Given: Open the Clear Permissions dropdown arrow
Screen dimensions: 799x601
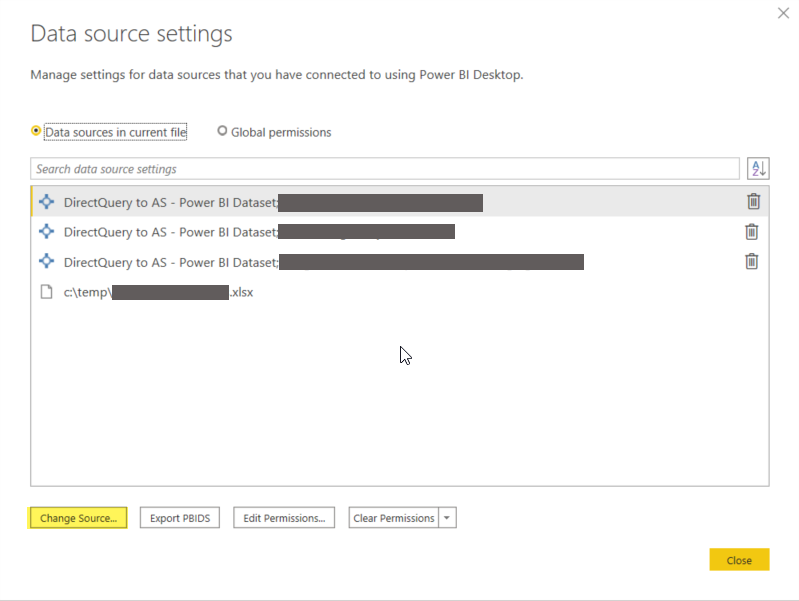Looking at the screenshot, I should pos(447,518).
